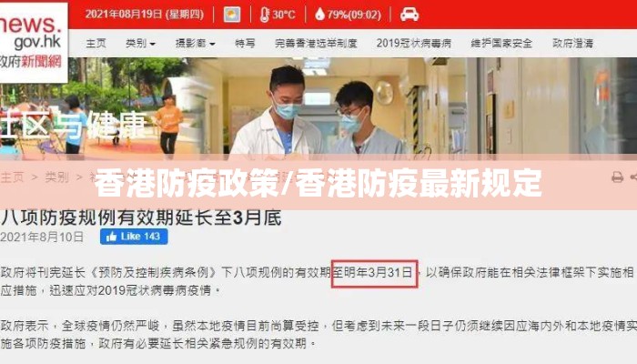Viewport: 637px width, 364px height.
Task: Open the traffic car icon
Action: pyautogui.click(x=409, y=15)
